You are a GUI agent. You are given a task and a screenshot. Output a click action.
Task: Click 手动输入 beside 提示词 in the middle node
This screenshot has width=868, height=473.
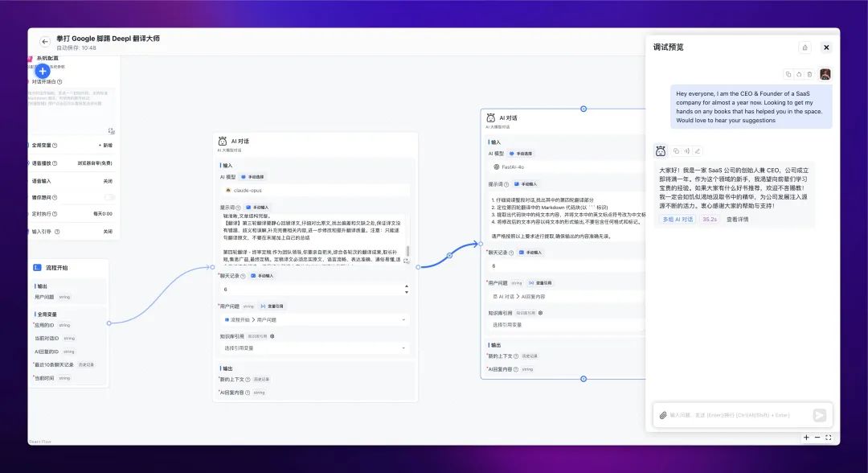click(x=257, y=208)
